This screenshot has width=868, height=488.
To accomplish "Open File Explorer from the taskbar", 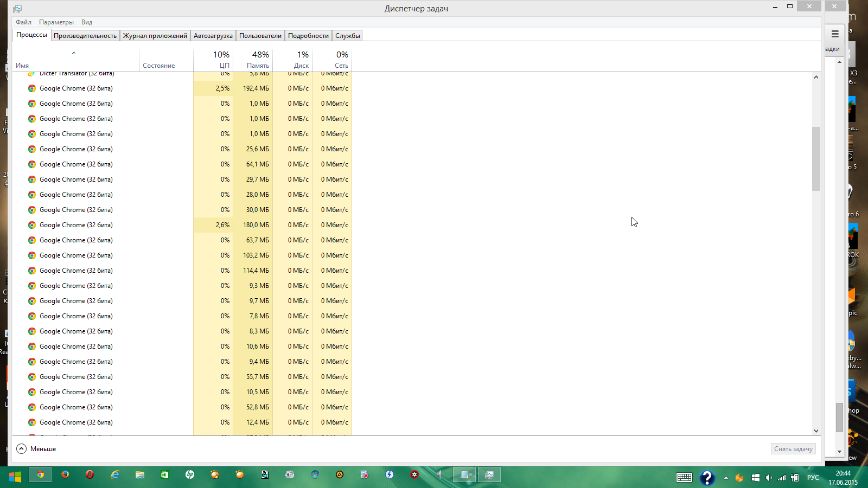I will pos(140,474).
